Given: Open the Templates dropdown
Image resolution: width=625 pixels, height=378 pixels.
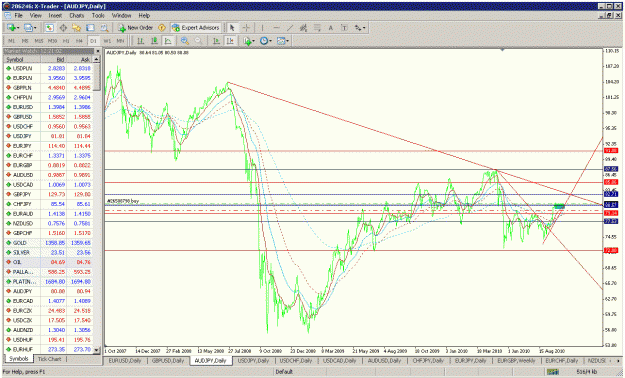Looking at the screenshot, I should pyautogui.click(x=282, y=41).
